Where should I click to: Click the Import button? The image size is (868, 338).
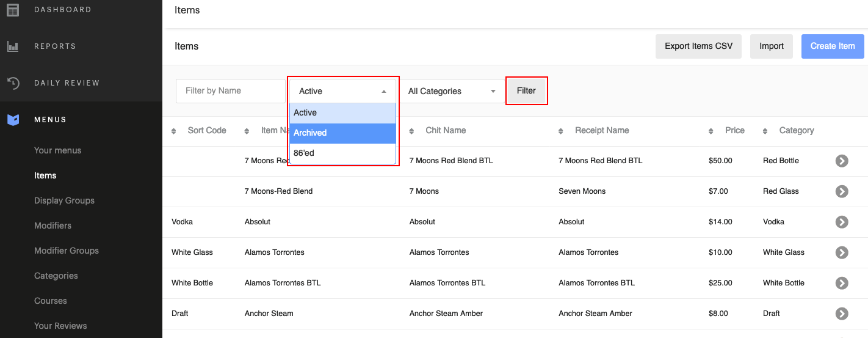[x=771, y=46]
